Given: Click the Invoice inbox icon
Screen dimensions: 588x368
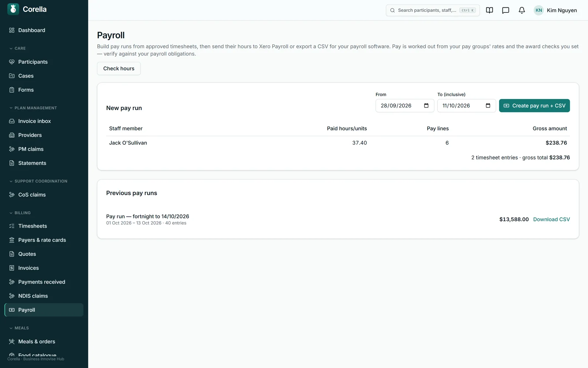Looking at the screenshot, I should point(12,121).
